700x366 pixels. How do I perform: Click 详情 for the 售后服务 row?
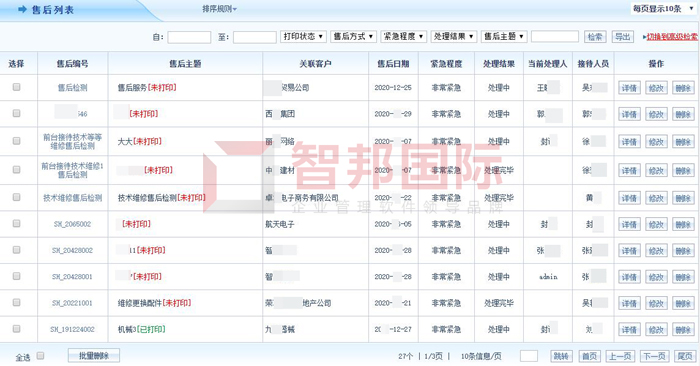(x=629, y=88)
